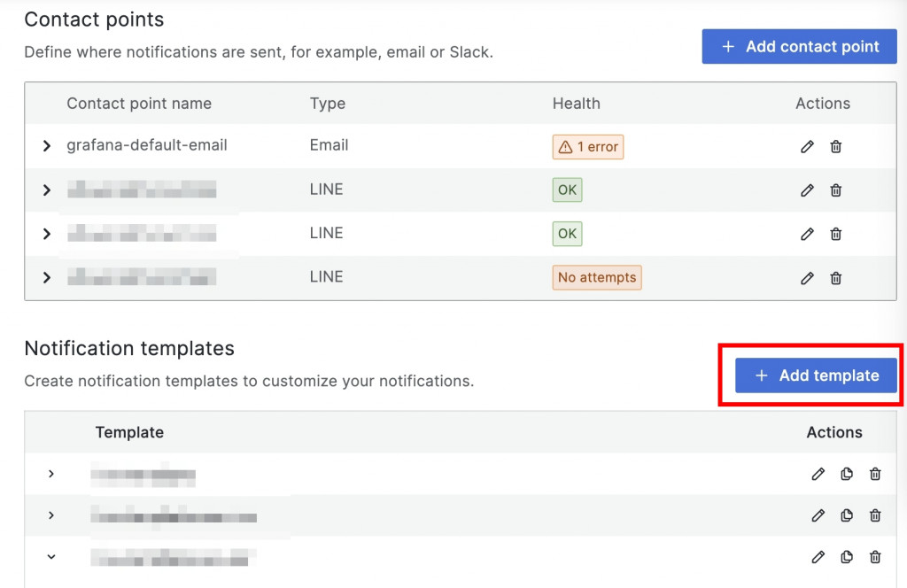Screen dimensions: 907x588
Task: Expand the first LINE contact point row
Action: (x=47, y=190)
